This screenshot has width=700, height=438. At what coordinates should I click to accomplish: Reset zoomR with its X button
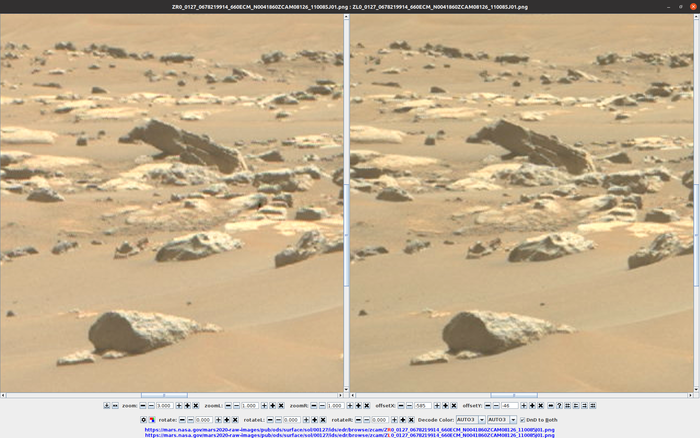point(366,405)
